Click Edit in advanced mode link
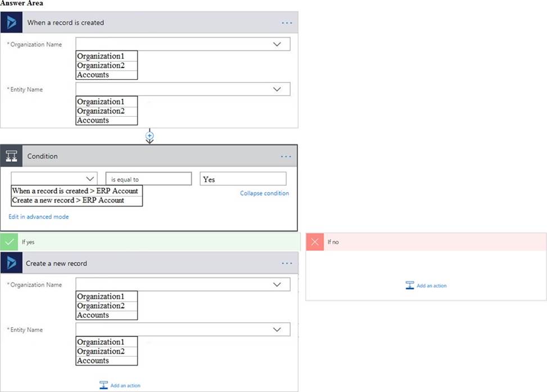 click(x=39, y=217)
